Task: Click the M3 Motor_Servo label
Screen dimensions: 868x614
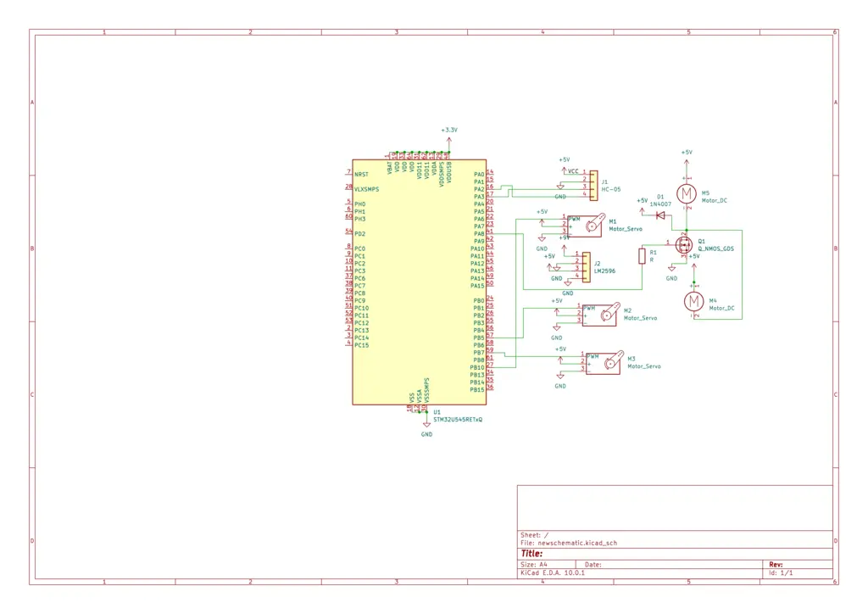Action: (x=644, y=366)
